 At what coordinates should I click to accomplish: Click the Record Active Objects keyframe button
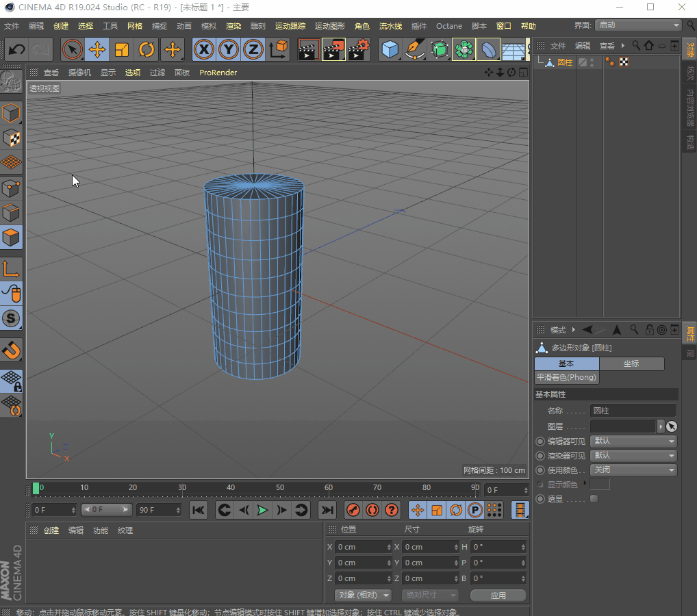[x=353, y=510]
